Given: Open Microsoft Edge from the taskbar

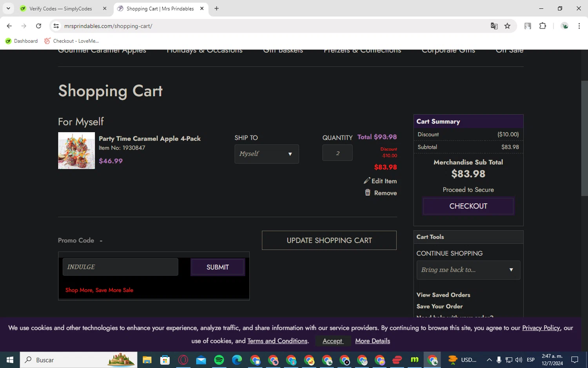Looking at the screenshot, I should pyautogui.click(x=237, y=360).
